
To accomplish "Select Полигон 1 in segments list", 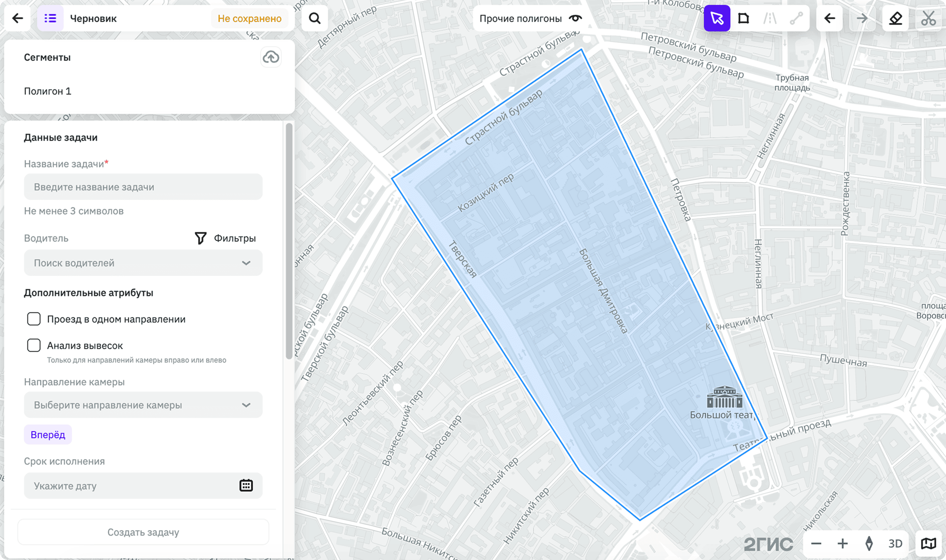I will click(x=48, y=91).
